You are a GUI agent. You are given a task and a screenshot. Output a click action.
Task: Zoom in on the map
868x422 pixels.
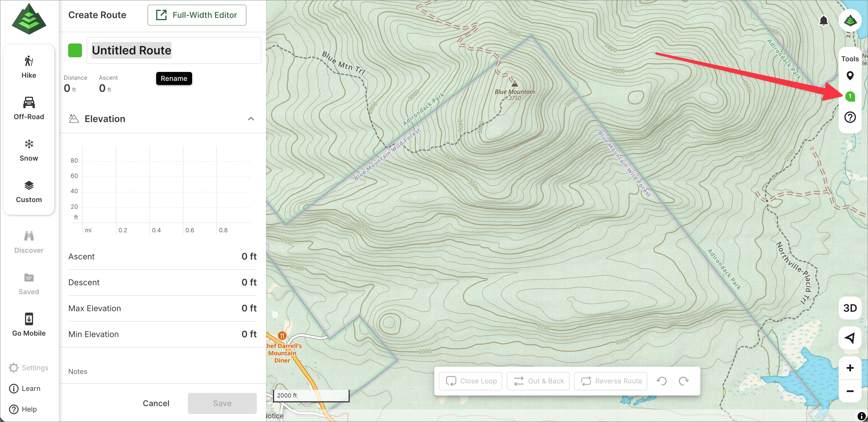coord(850,368)
